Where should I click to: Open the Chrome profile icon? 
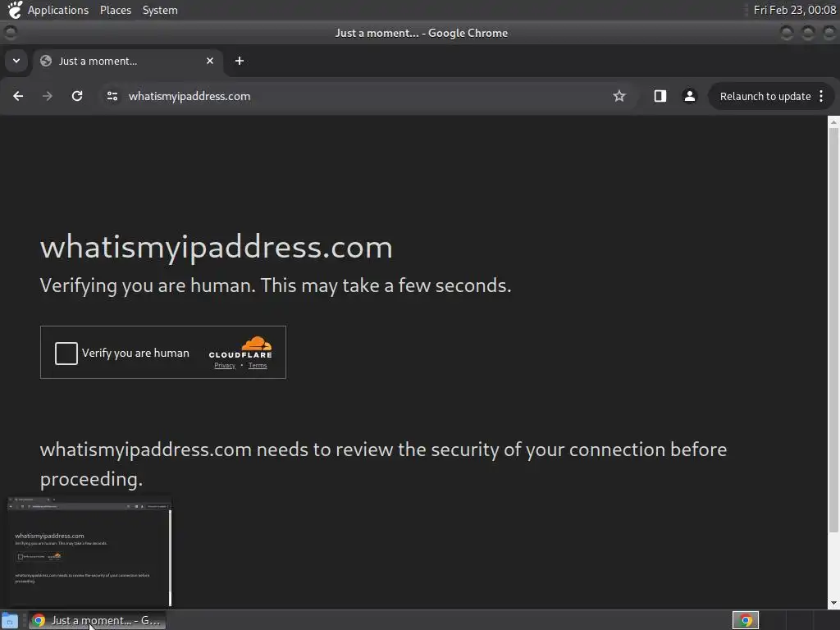point(689,96)
